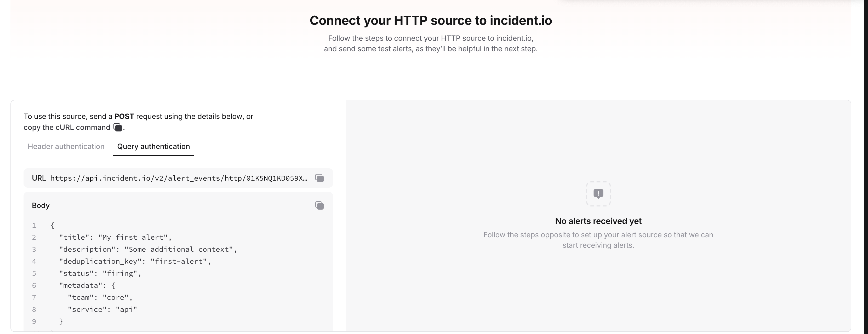The image size is (868, 334).
Task: Switch to the Header authentication tab
Action: click(x=66, y=146)
